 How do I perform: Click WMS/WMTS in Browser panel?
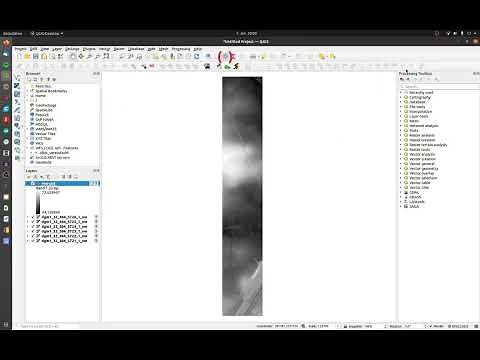(x=46, y=129)
